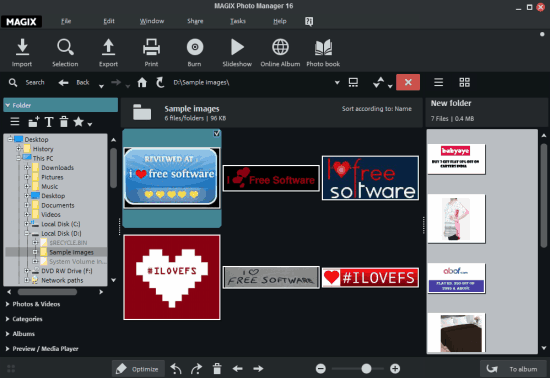Go to the home folder icon
550x378 pixels.
(142, 82)
